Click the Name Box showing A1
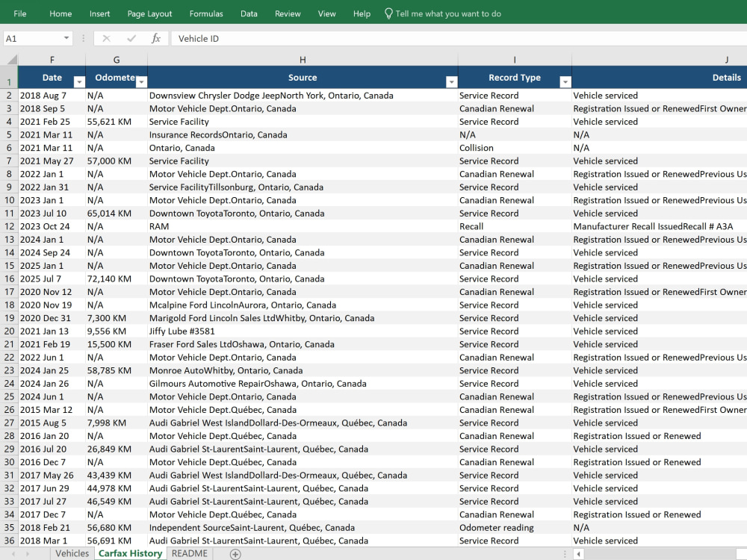Screen dimensions: 747x560 [x=32, y=39]
